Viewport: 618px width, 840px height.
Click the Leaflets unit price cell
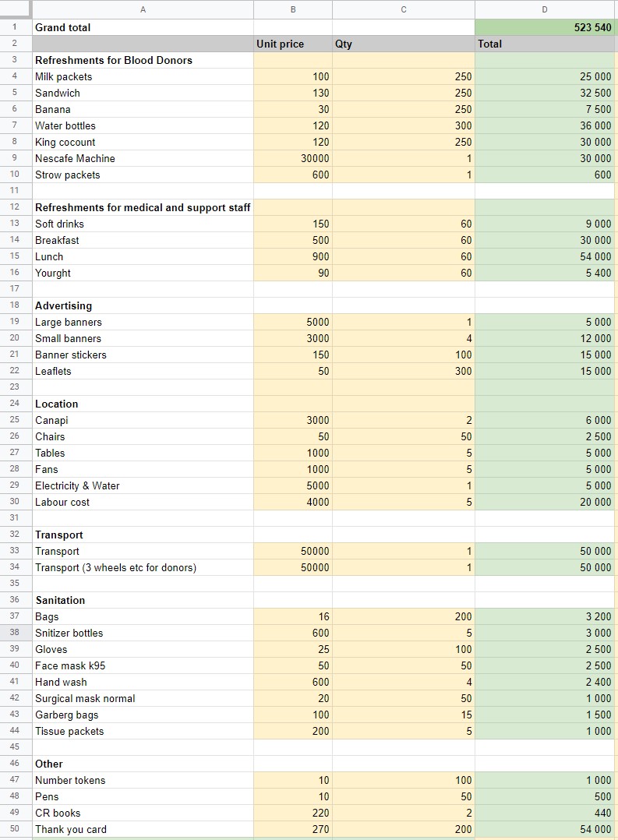click(293, 371)
